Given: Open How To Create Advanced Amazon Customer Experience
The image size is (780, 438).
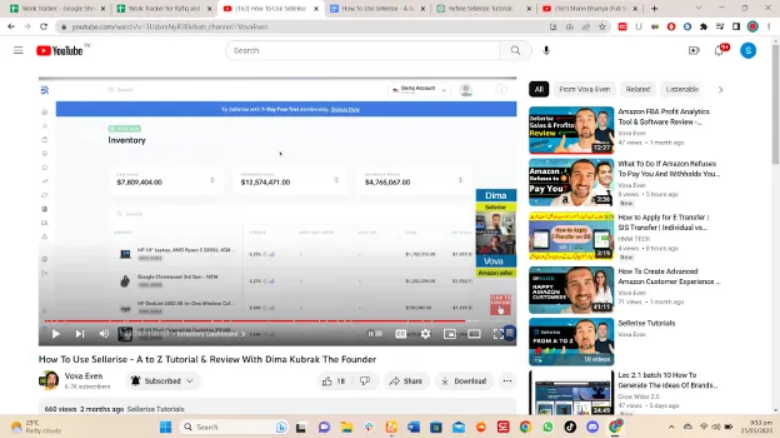Looking at the screenshot, I should pos(571,290).
